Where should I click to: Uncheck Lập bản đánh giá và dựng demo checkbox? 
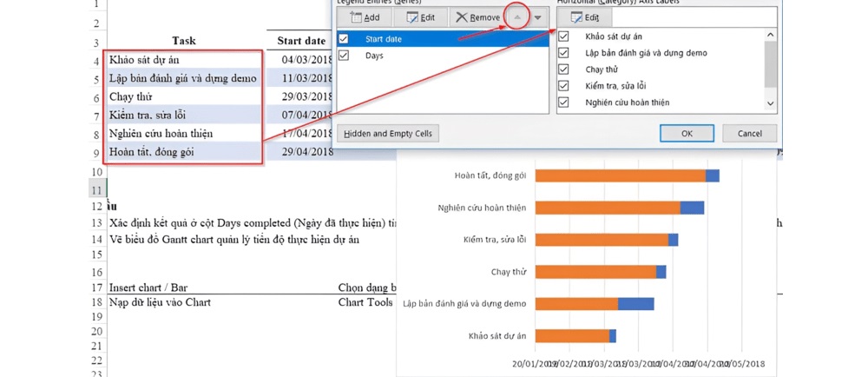coord(564,53)
